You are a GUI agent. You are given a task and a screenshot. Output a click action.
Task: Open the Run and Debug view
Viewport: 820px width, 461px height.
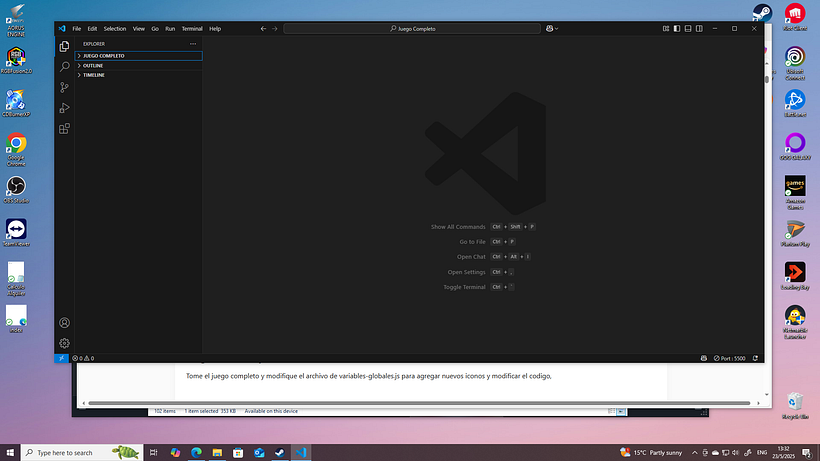point(64,108)
